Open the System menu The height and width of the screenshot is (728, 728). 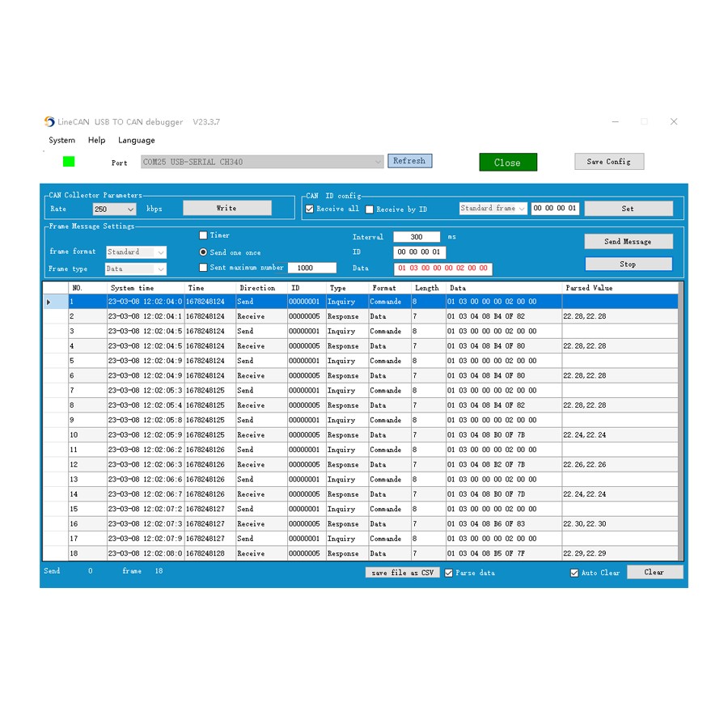coord(61,140)
